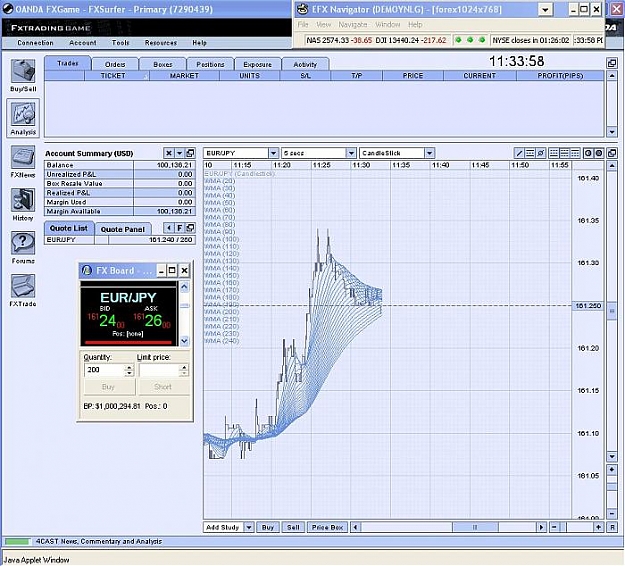Close the Account Summary panel with X icon
625x566 pixels.
tap(169, 153)
